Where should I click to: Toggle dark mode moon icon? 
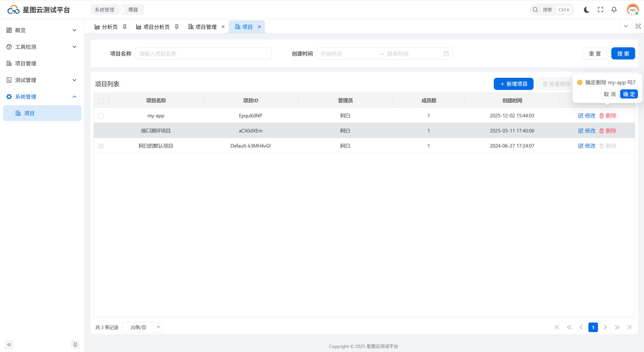[x=586, y=10]
